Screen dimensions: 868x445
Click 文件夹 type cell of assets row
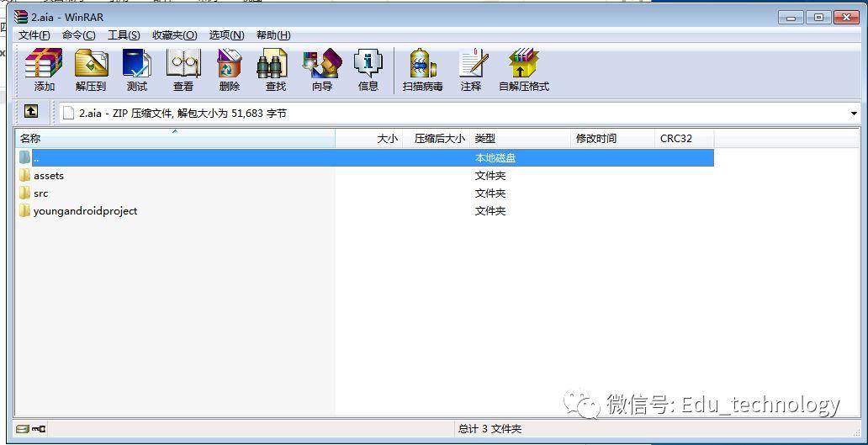click(x=490, y=176)
